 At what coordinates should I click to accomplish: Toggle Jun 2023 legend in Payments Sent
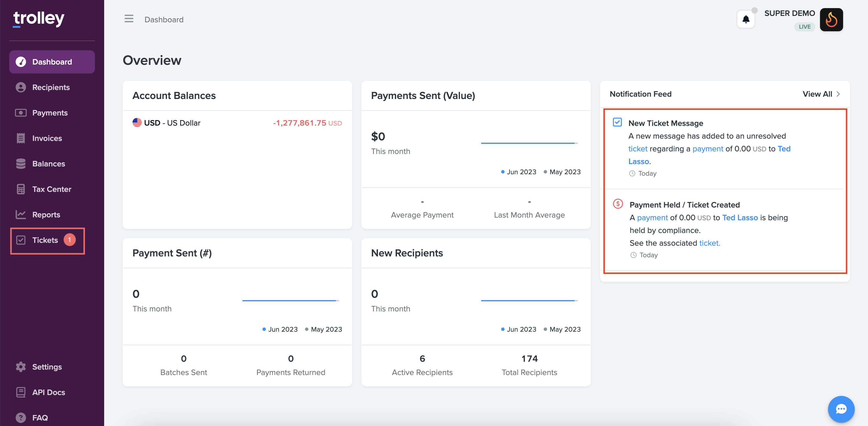click(518, 172)
